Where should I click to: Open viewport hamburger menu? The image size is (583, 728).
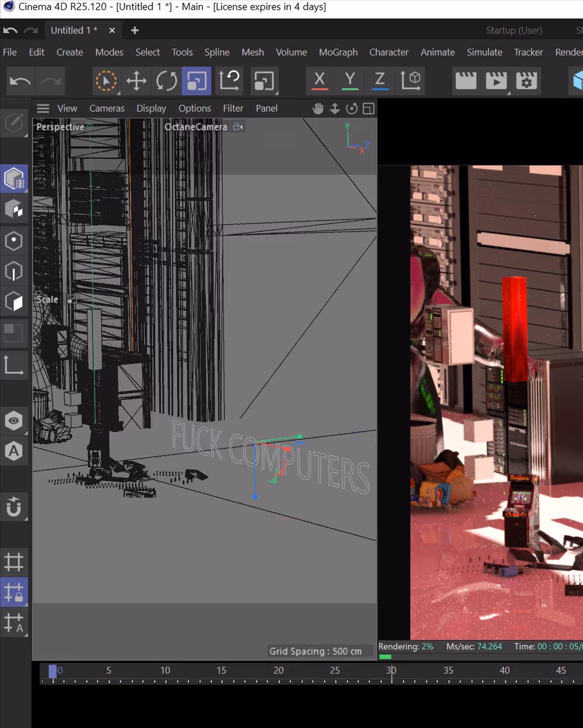(x=43, y=108)
